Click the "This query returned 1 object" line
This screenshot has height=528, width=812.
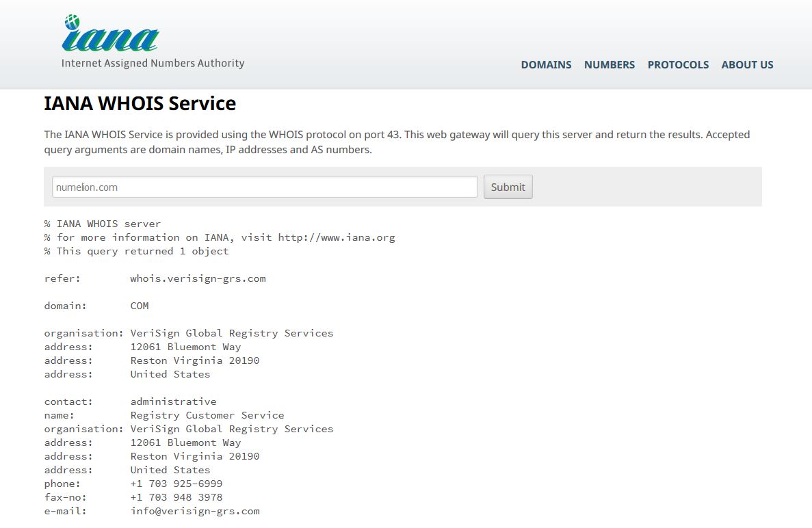pyautogui.click(x=136, y=251)
